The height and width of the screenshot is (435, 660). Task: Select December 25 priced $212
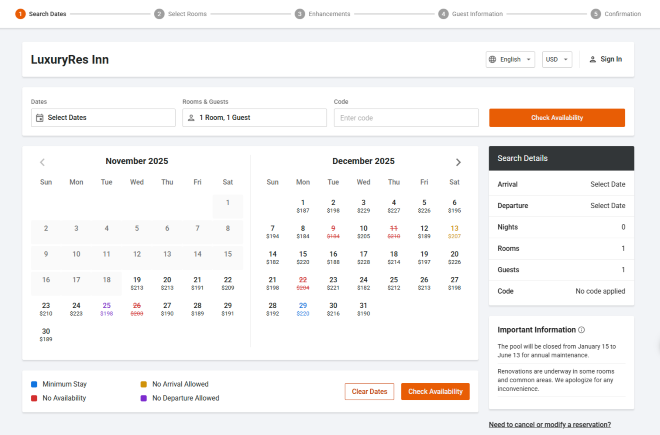coord(394,283)
